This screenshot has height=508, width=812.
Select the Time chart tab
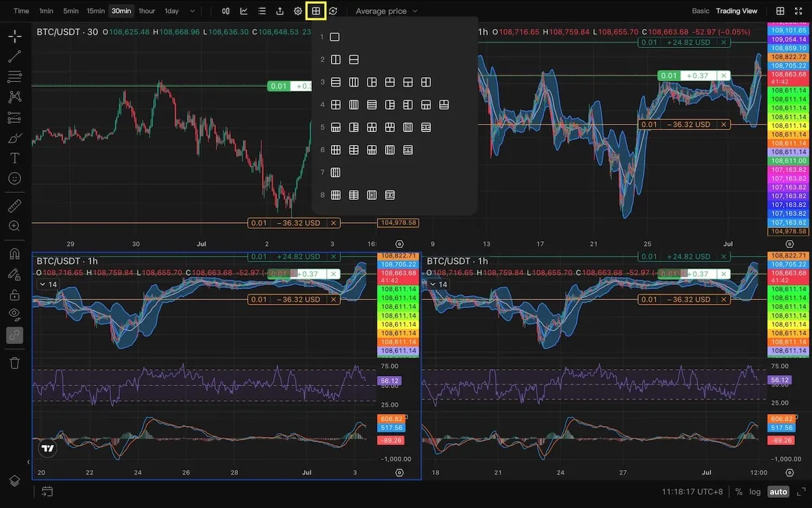(21, 11)
